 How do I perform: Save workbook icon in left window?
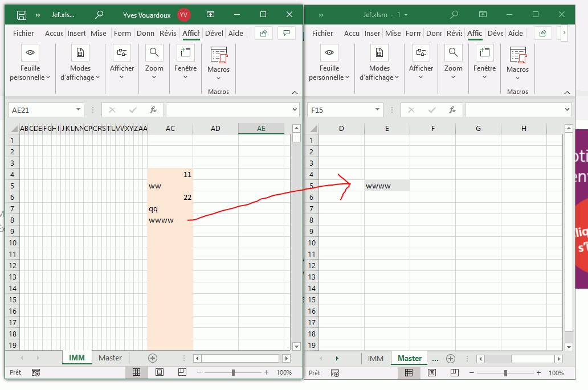[x=22, y=15]
